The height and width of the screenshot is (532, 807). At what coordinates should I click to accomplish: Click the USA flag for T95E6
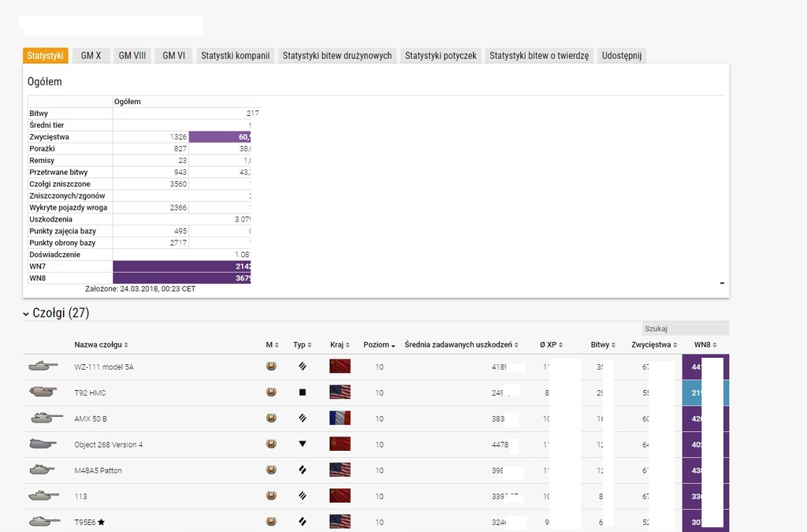coord(340,521)
